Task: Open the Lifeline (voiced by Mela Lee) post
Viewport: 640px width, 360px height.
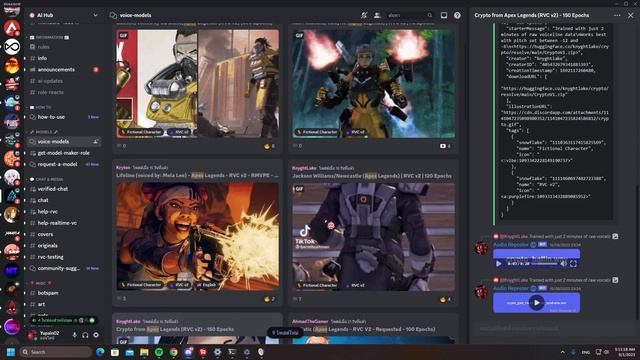Action: [x=197, y=176]
